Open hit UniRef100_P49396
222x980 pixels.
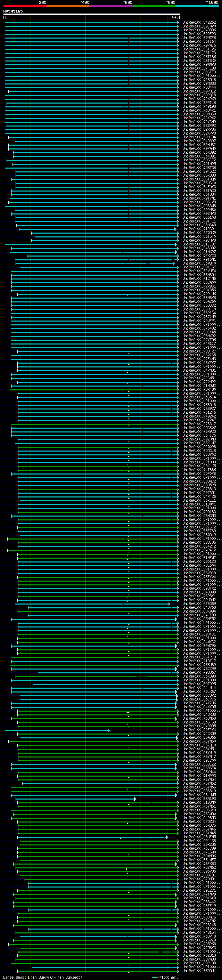[199, 30]
